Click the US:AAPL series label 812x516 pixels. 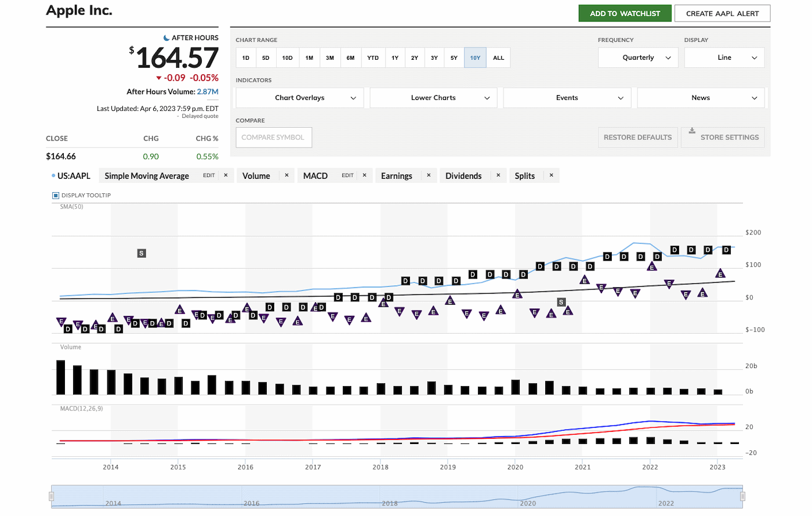tap(74, 175)
